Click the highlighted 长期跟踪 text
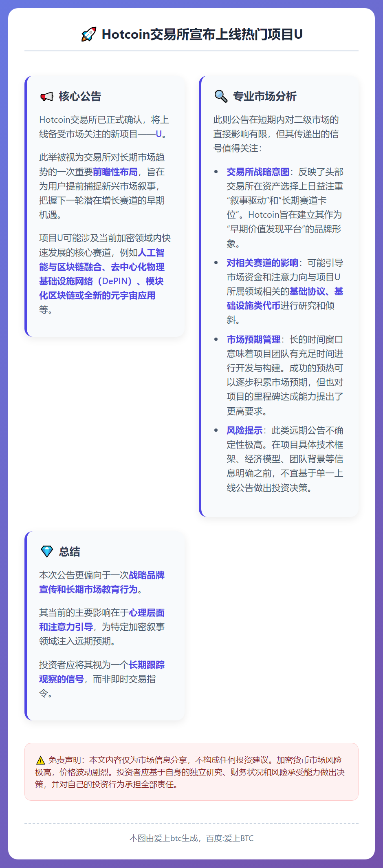Viewport: 383px width, 868px height. point(147,665)
